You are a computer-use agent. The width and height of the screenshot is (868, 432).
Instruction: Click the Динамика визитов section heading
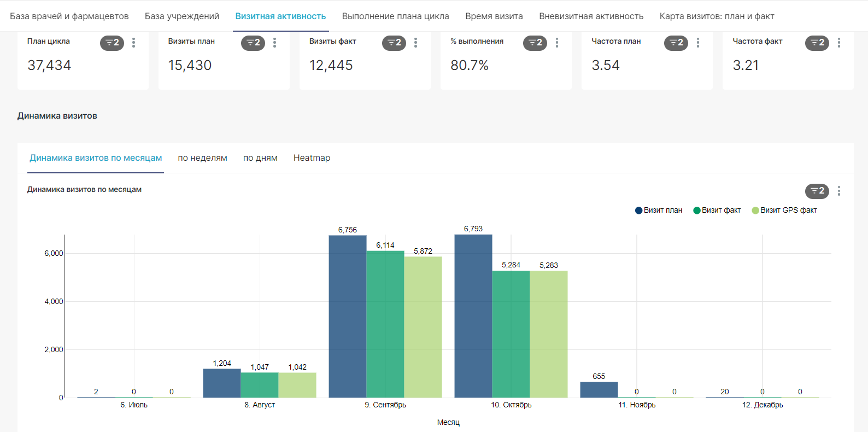57,116
